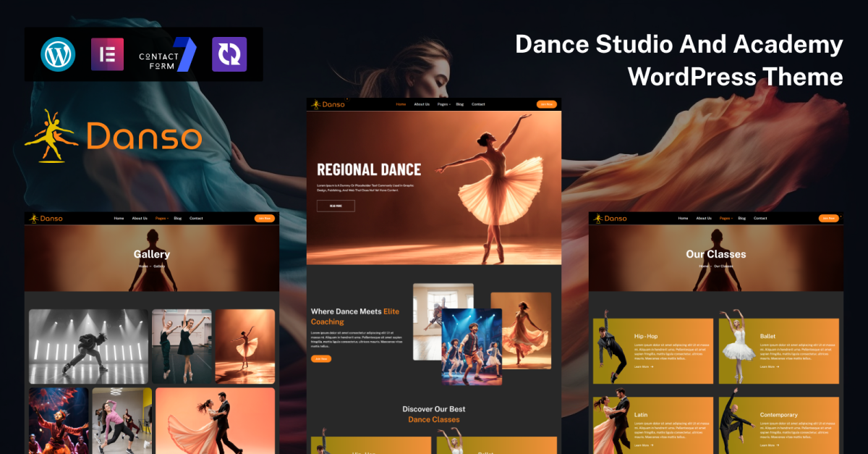Open About Us in center homepage menu
The width and height of the screenshot is (868, 454).
click(422, 104)
